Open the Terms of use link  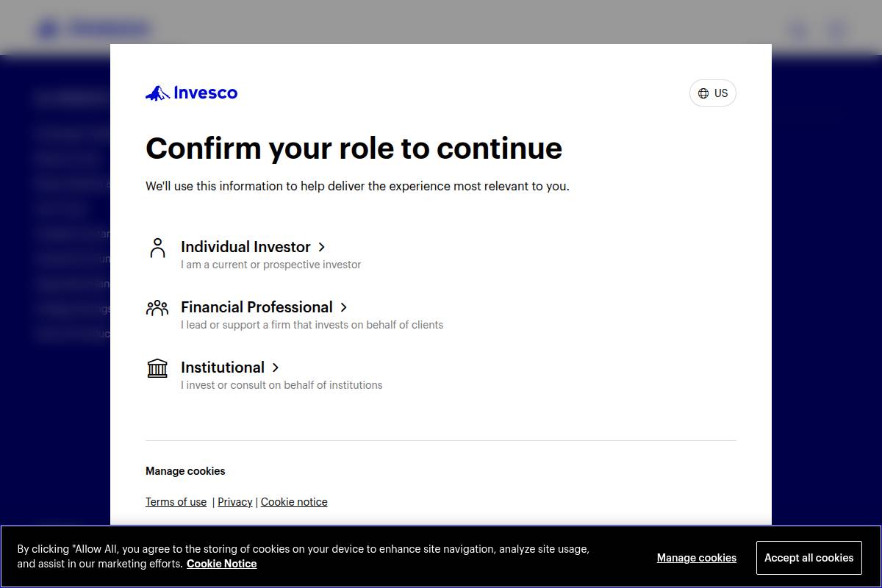[x=176, y=502]
